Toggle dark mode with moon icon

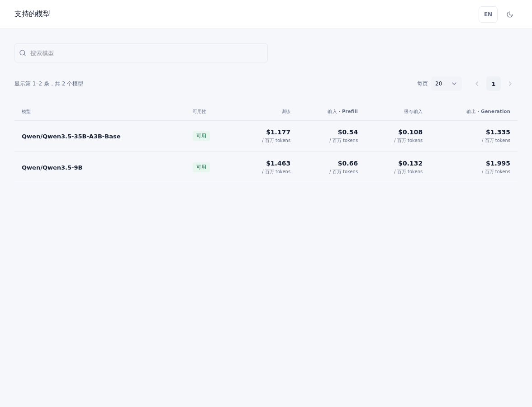(x=509, y=14)
